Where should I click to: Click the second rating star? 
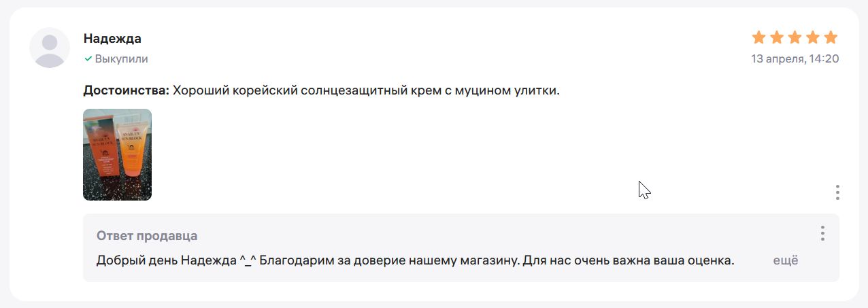[777, 37]
